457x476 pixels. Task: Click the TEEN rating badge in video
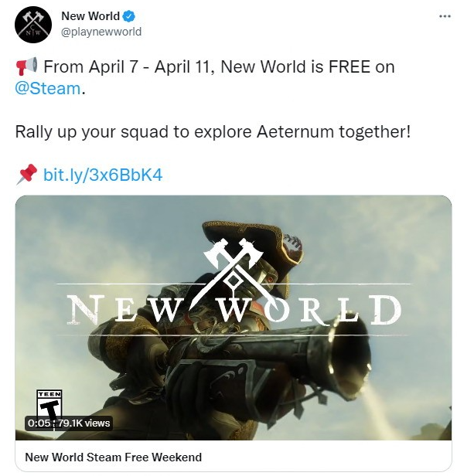pyautogui.click(x=49, y=403)
